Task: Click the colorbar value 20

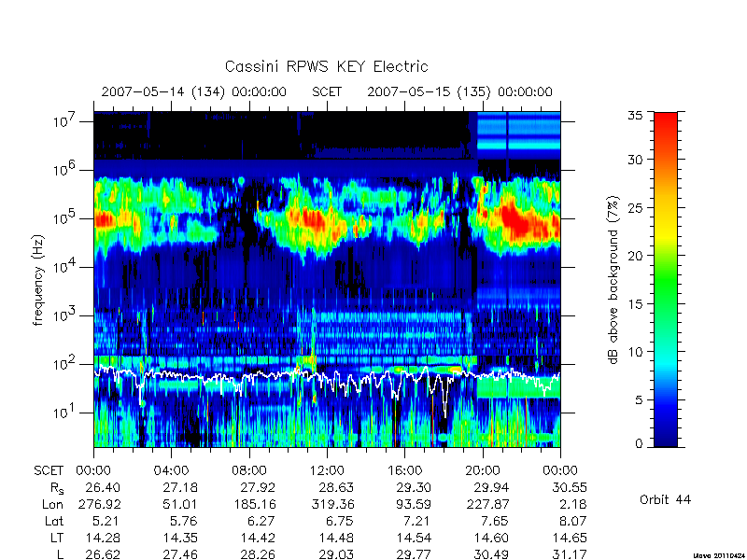Action: tap(635, 256)
